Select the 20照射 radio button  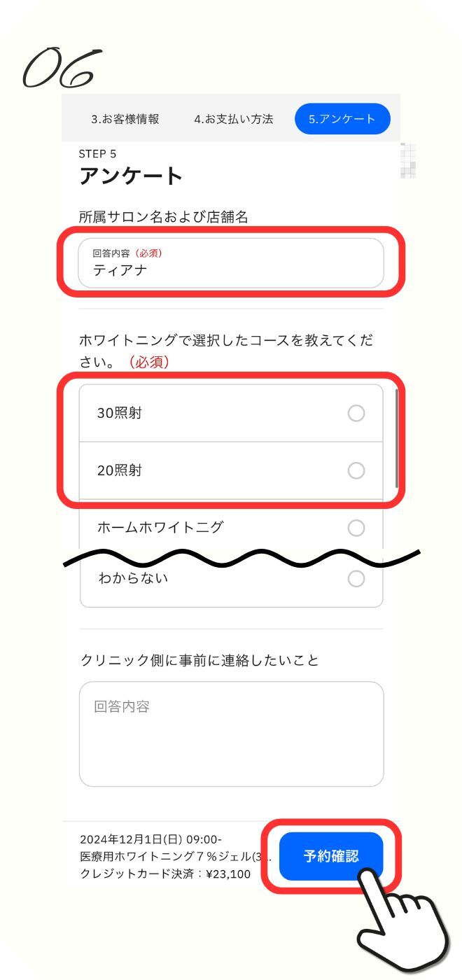pyautogui.click(x=356, y=470)
